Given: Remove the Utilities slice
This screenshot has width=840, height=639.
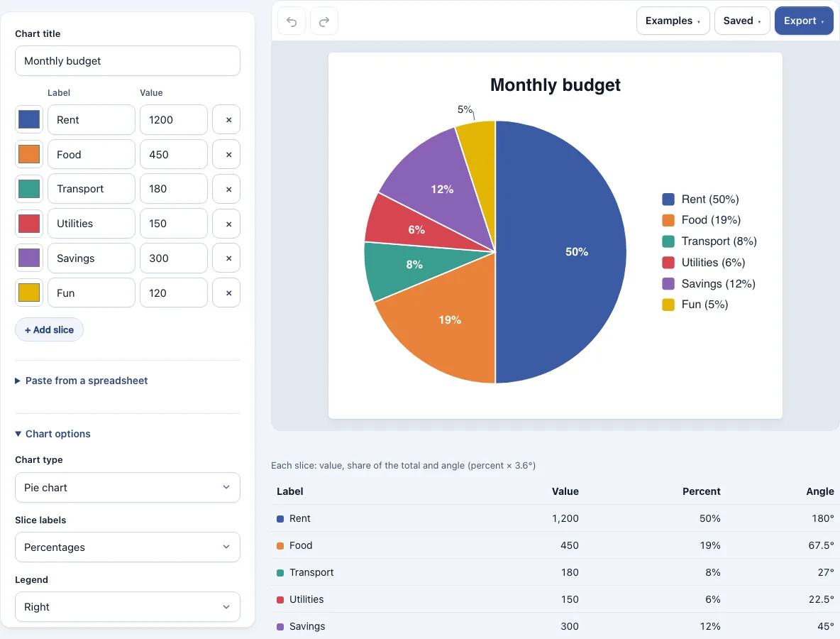Looking at the screenshot, I should coord(226,224).
